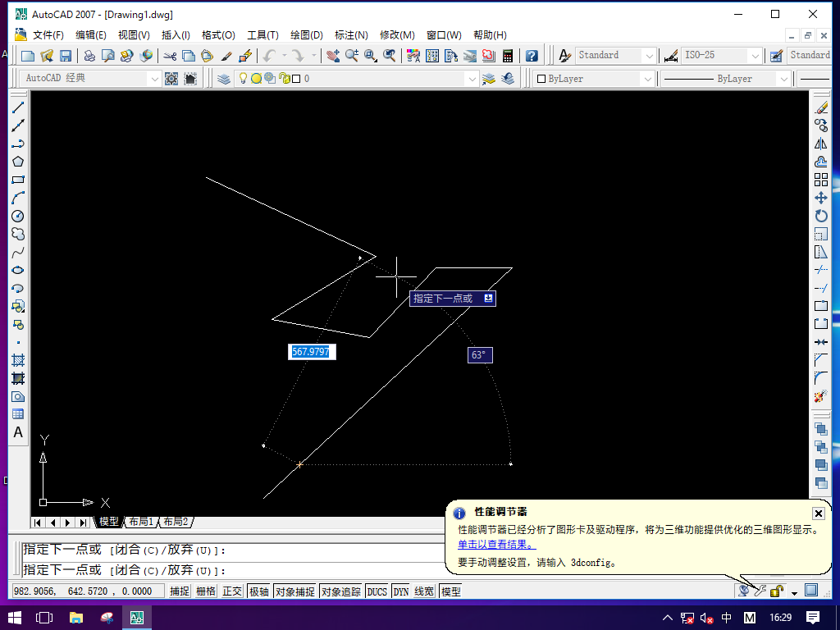Viewport: 840px width, 630px height.
Task: Select the Multiline Text tool (A)
Action: click(x=17, y=432)
